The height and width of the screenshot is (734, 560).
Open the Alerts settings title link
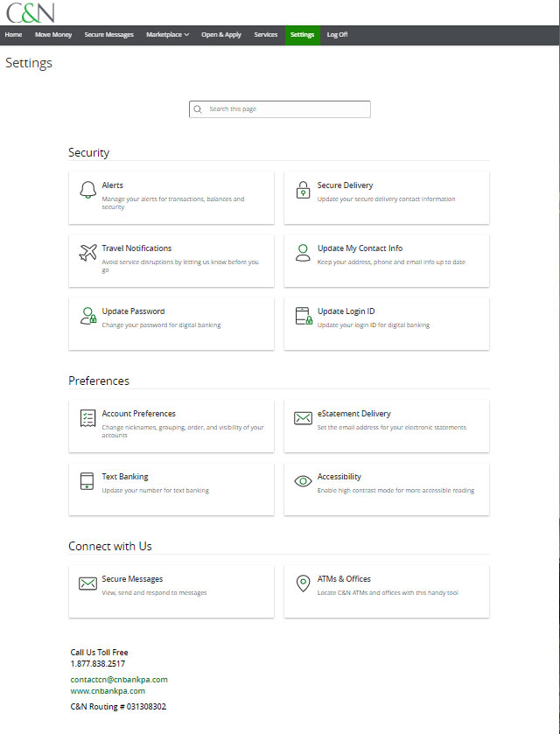pyautogui.click(x=112, y=185)
